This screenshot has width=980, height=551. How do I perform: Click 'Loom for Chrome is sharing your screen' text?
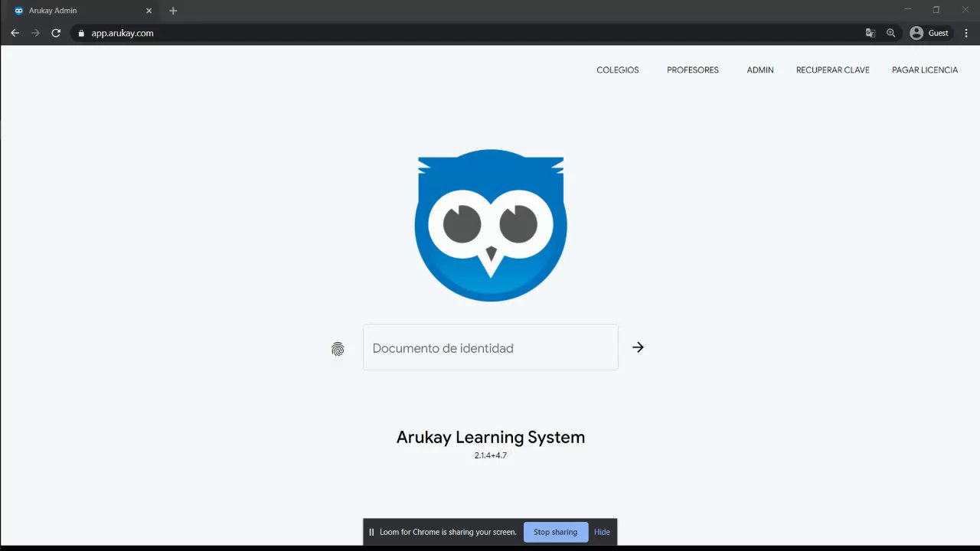point(448,532)
